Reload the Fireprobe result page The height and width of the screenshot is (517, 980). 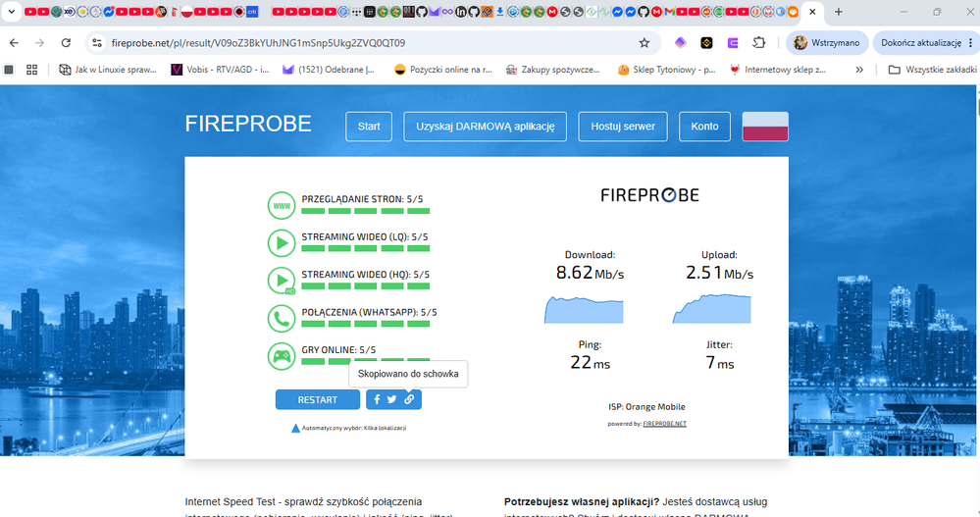click(66, 42)
